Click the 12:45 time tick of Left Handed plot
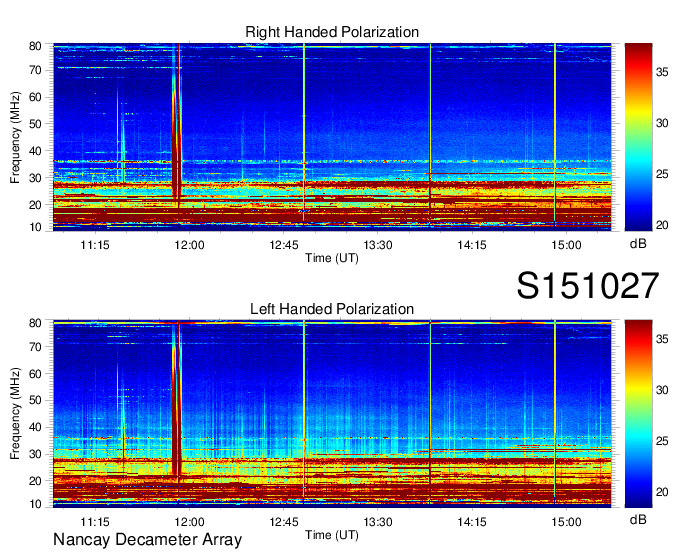Viewport: 680px width, 552px height. tap(284, 522)
